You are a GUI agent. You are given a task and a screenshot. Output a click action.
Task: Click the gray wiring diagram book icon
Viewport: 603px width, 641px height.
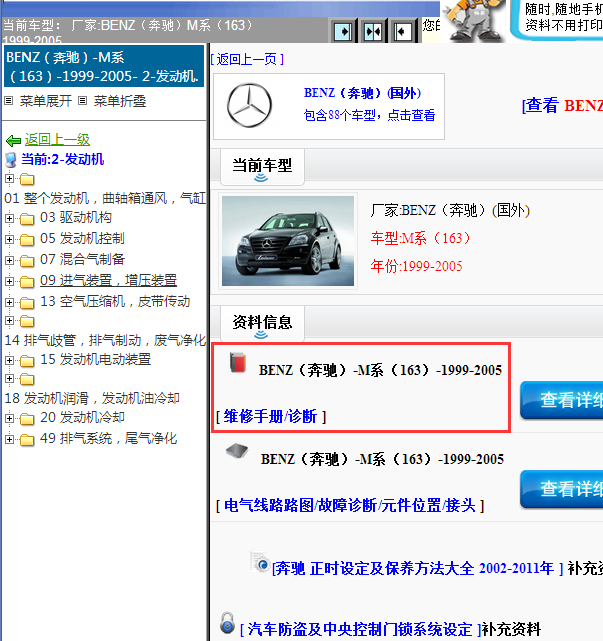pos(237,451)
